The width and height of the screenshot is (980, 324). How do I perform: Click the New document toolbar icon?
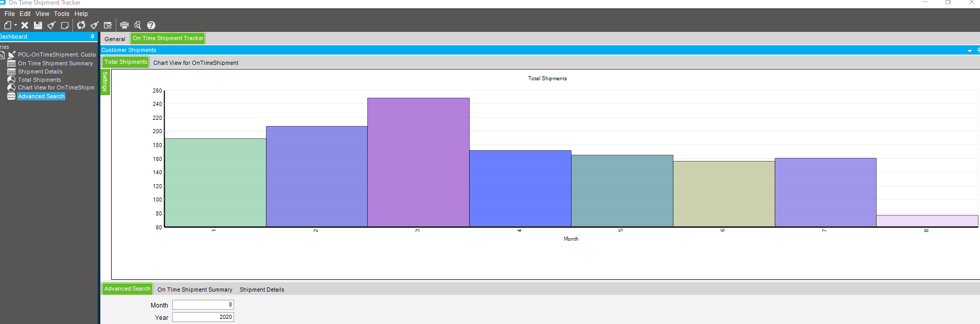pyautogui.click(x=7, y=25)
